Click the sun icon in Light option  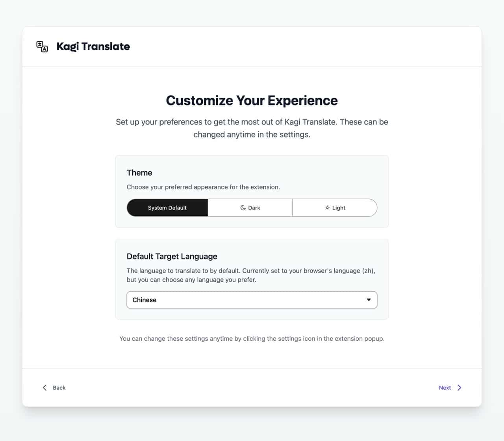point(327,208)
